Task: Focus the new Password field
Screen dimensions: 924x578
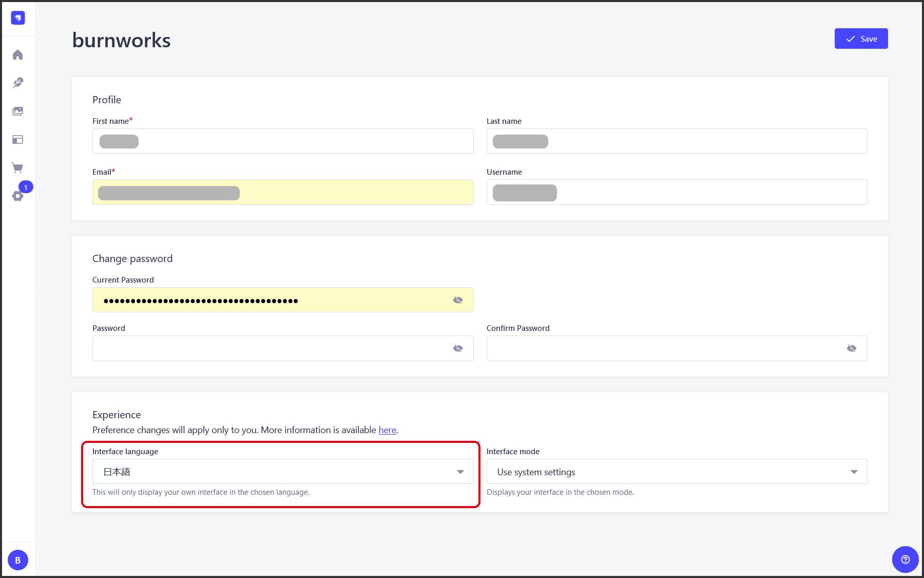Action: 283,348
